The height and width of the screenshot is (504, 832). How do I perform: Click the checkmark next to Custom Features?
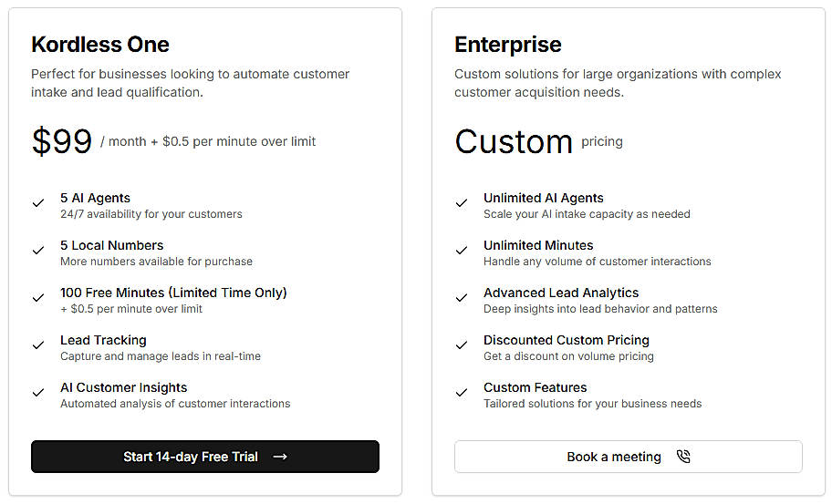pyautogui.click(x=462, y=393)
